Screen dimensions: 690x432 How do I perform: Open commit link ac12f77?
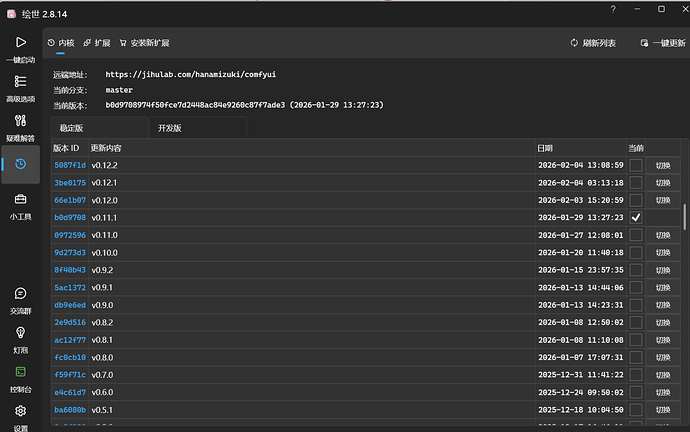click(70, 340)
